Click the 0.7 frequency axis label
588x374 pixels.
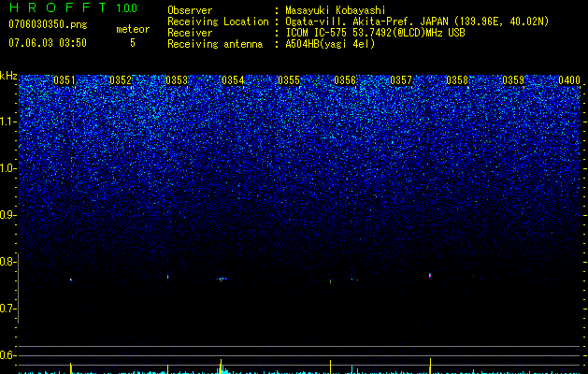[x=8, y=309]
